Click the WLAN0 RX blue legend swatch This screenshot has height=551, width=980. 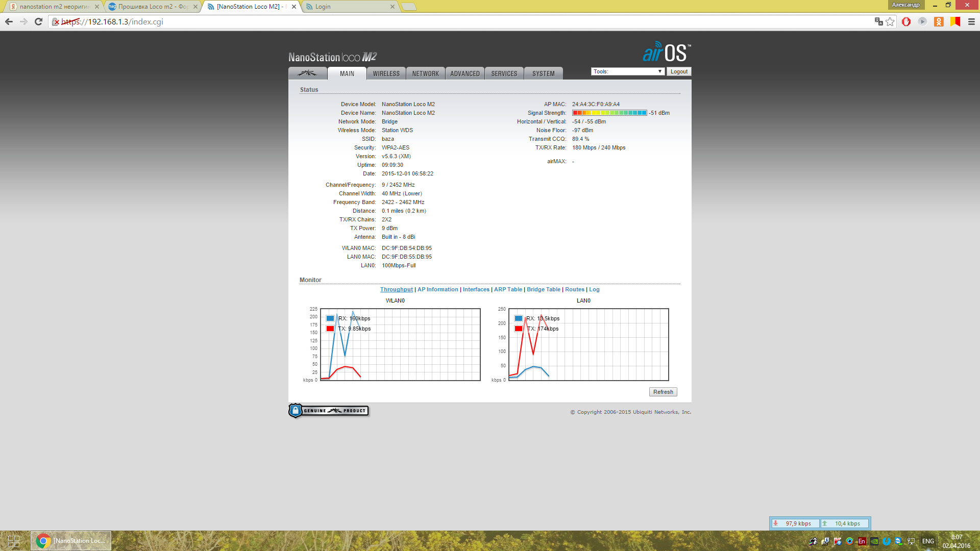(x=330, y=318)
